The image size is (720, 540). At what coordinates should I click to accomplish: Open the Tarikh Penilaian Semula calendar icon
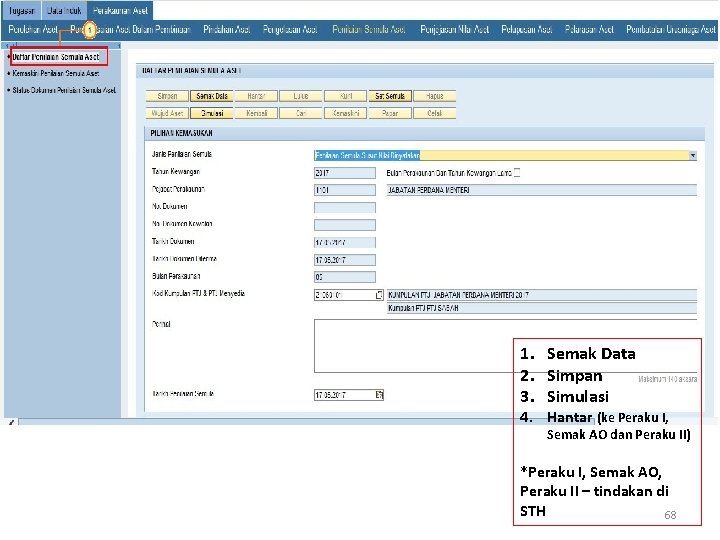coord(379,395)
